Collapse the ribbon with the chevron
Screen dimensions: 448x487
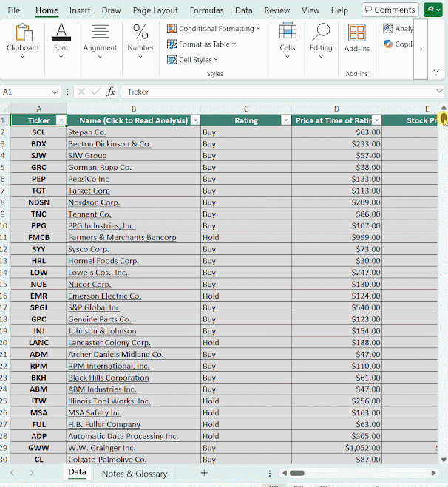[436, 71]
